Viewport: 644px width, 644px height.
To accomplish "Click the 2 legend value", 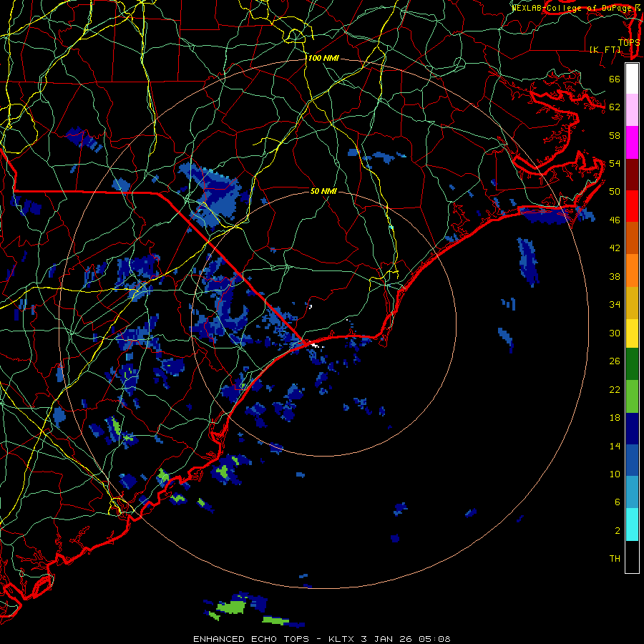I will (x=618, y=530).
